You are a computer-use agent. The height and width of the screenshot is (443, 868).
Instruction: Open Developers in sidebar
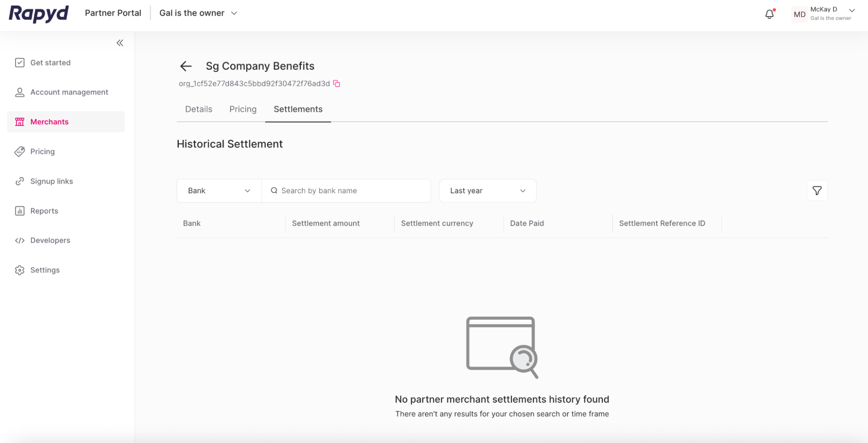[x=66, y=240]
